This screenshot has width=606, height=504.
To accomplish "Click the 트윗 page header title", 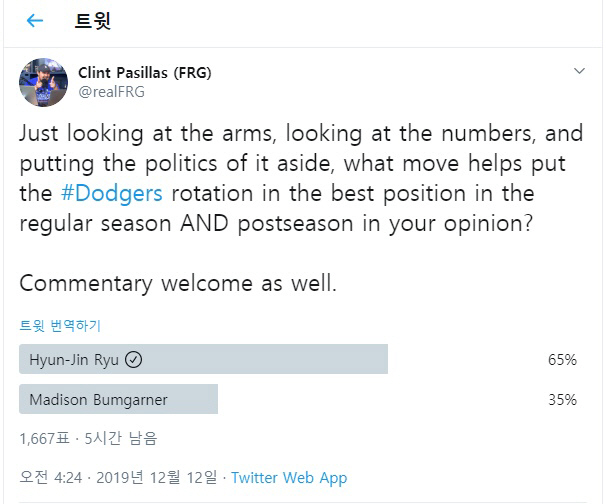I will (x=93, y=21).
